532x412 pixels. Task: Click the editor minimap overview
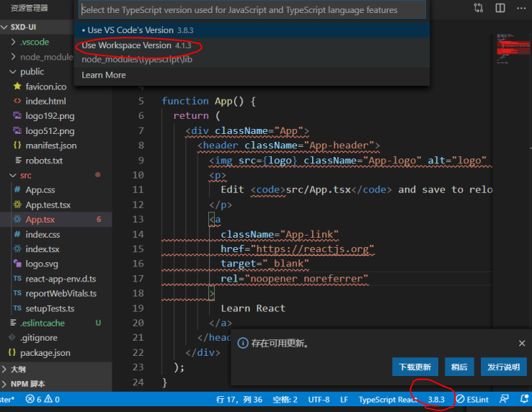[513, 49]
